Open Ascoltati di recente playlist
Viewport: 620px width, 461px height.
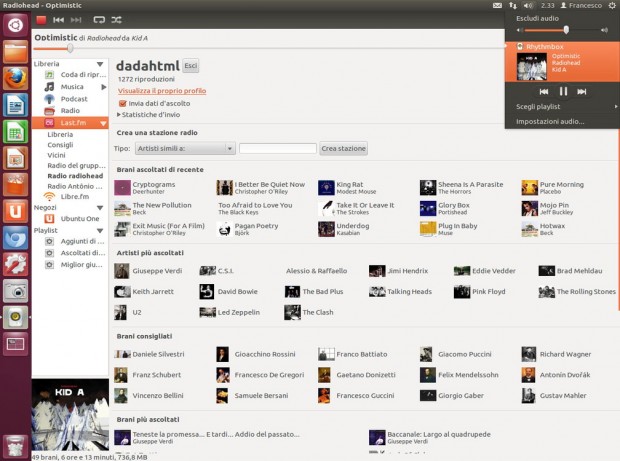tap(75, 253)
